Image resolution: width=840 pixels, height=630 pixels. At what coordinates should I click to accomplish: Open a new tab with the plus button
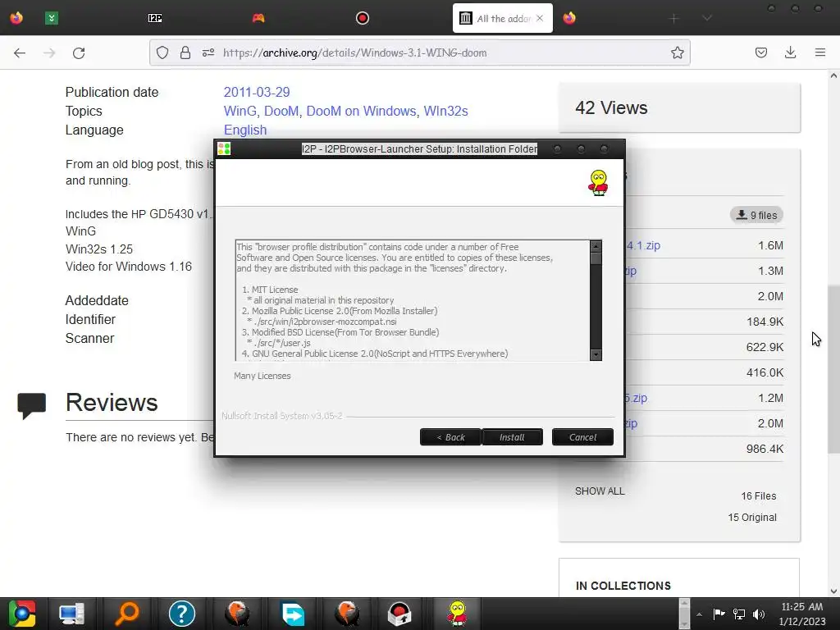[674, 18]
